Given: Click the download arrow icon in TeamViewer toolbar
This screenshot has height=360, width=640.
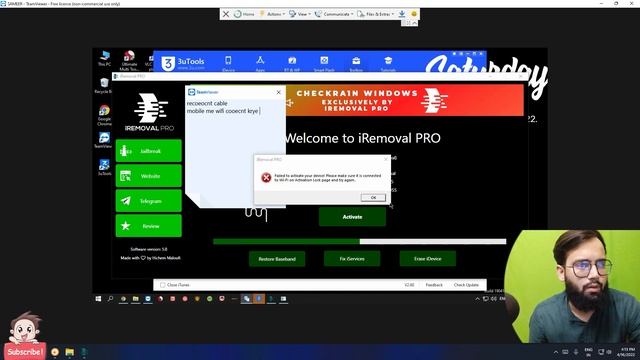Looking at the screenshot, I should [x=402, y=14].
